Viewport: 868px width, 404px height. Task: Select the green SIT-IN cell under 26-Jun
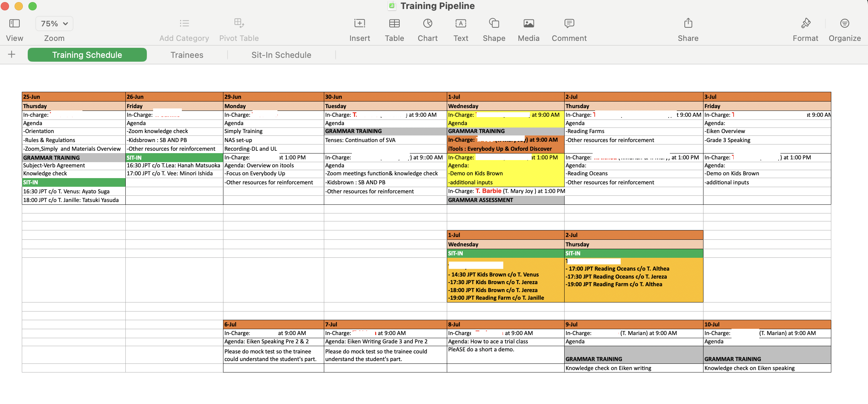(174, 158)
